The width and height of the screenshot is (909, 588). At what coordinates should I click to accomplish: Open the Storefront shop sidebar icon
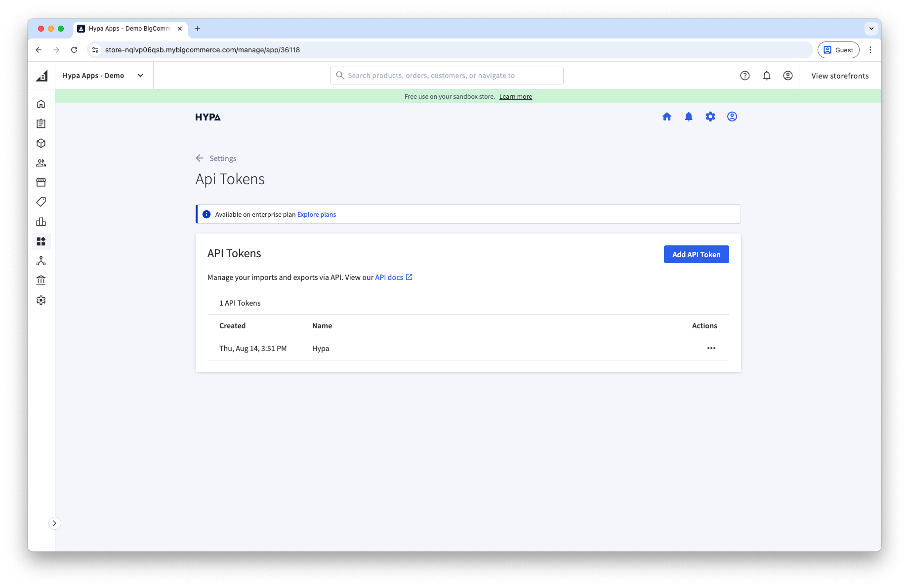tap(41, 182)
